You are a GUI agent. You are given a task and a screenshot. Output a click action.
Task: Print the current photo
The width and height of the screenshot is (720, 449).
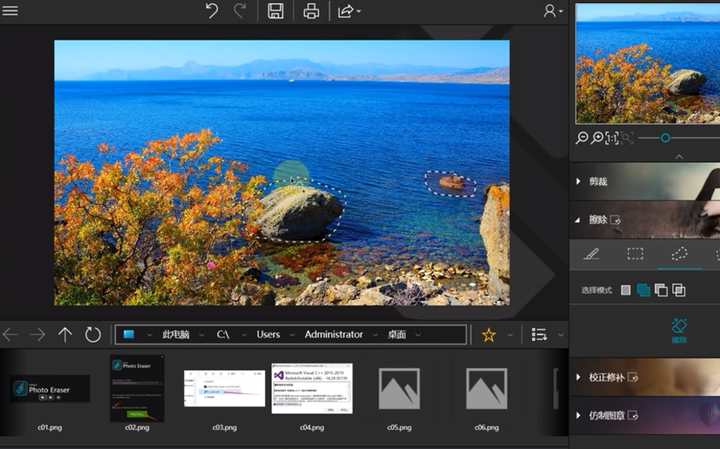coord(311,11)
